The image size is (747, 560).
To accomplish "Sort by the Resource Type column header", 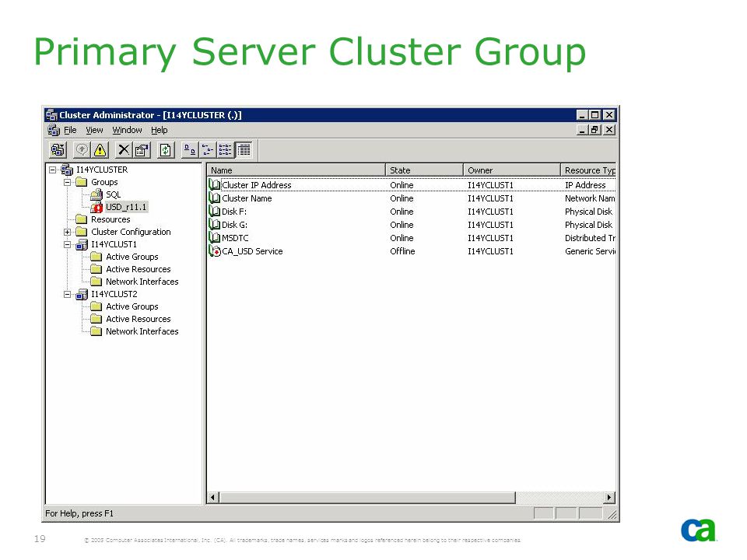I will (x=588, y=170).
